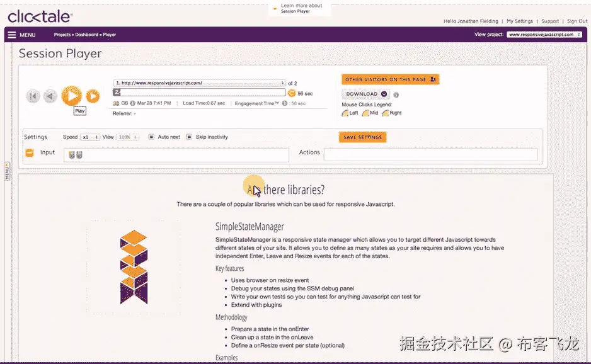Open the Support link
The image size is (591, 364).
coord(550,21)
